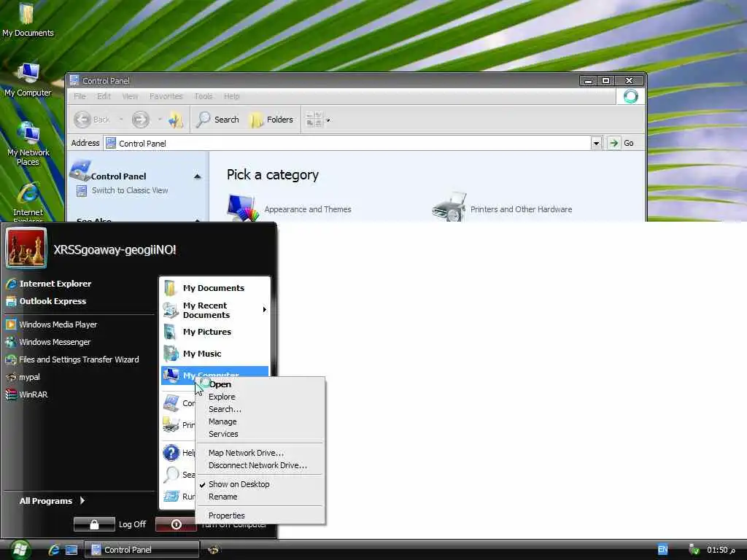
Task: Select My Network Places desktop icon
Action: pyautogui.click(x=28, y=144)
